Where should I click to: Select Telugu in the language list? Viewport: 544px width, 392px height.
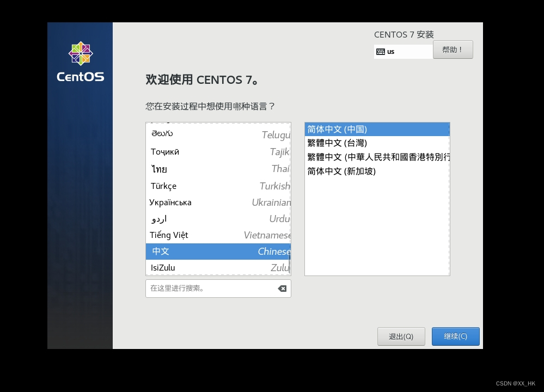tap(218, 134)
